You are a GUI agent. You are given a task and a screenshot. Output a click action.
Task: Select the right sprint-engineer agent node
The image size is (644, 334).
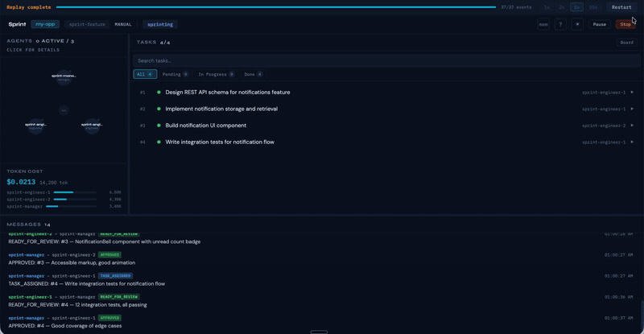(92, 126)
